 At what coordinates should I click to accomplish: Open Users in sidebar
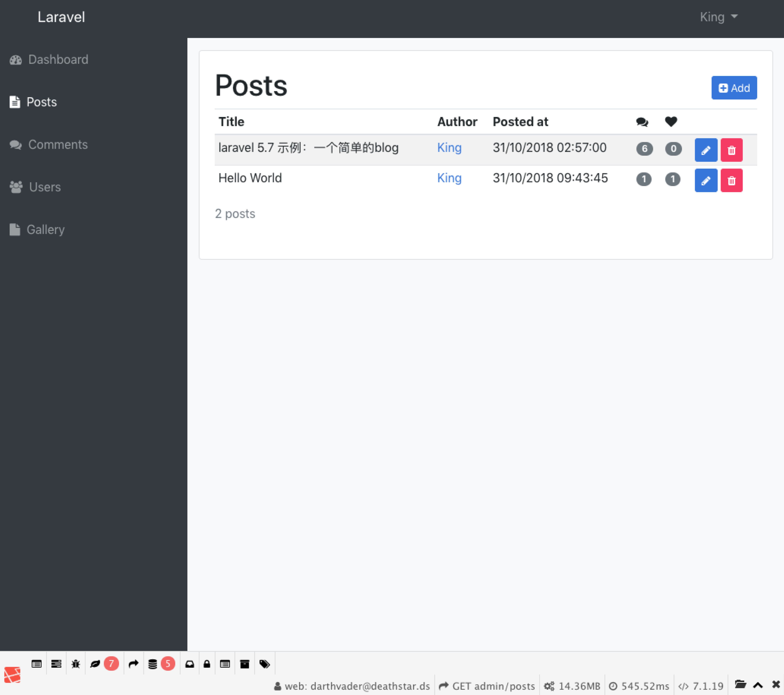pyautogui.click(x=35, y=187)
